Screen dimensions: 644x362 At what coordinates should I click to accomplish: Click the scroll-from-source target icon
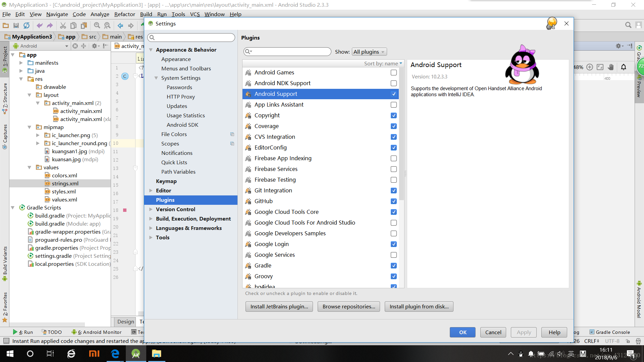click(75, 46)
